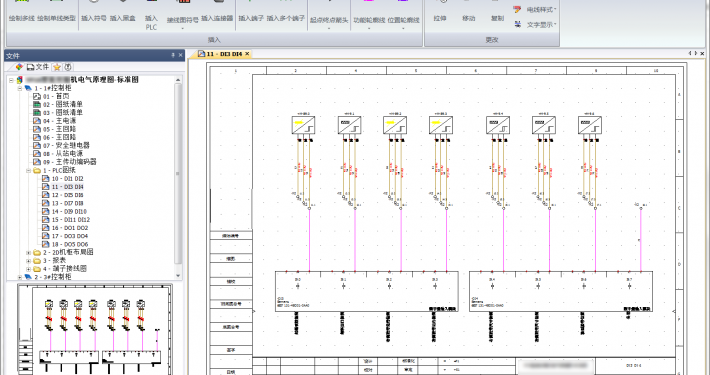
Task: Expand the 3 - 报表 folder
Action: point(29,260)
